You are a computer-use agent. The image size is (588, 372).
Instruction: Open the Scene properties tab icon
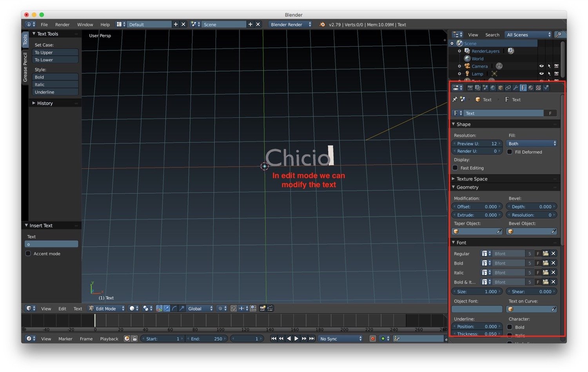coord(485,88)
